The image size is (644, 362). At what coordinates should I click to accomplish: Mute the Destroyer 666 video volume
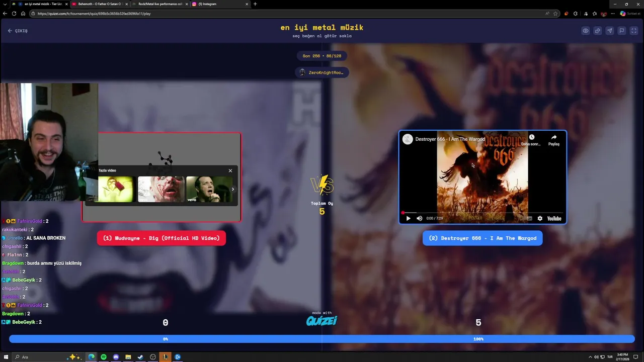pos(419,218)
